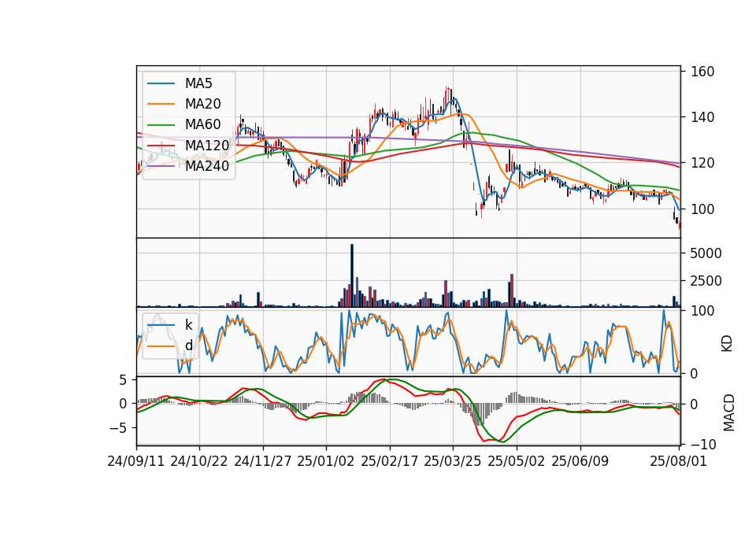Click the green MA60 legend line
The image size is (756, 543).
coord(161,125)
